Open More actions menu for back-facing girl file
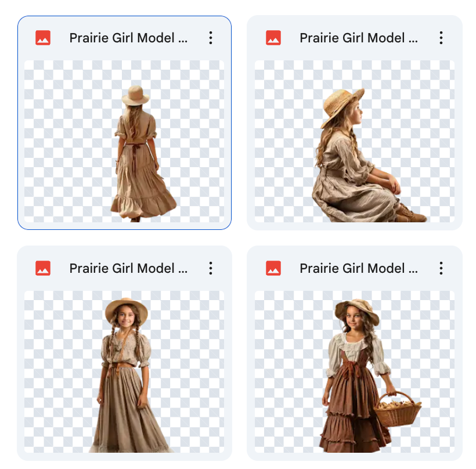 (x=210, y=38)
